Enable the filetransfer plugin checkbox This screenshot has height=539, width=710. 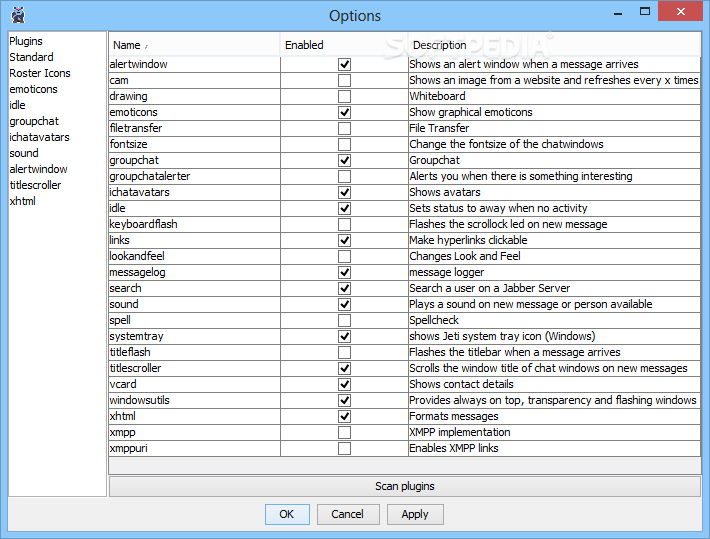click(x=344, y=128)
